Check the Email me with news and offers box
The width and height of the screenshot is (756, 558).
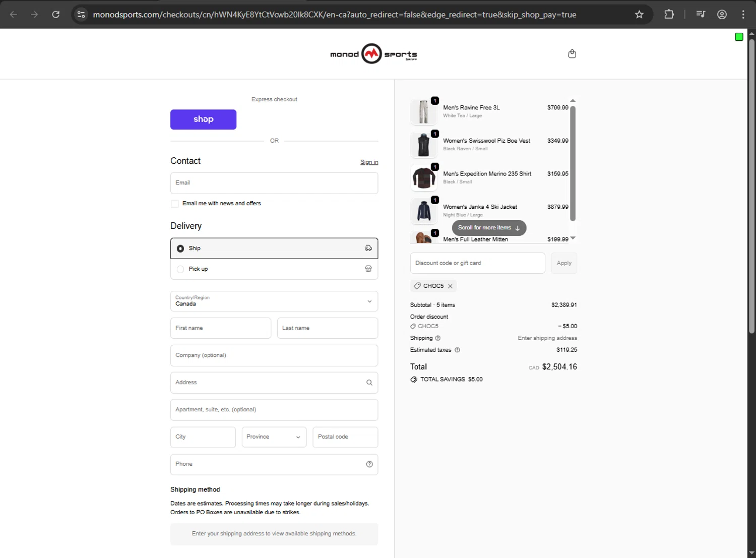click(x=175, y=204)
